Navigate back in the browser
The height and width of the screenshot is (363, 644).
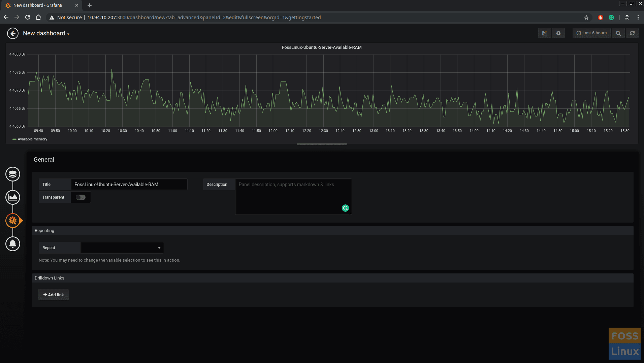click(6, 17)
